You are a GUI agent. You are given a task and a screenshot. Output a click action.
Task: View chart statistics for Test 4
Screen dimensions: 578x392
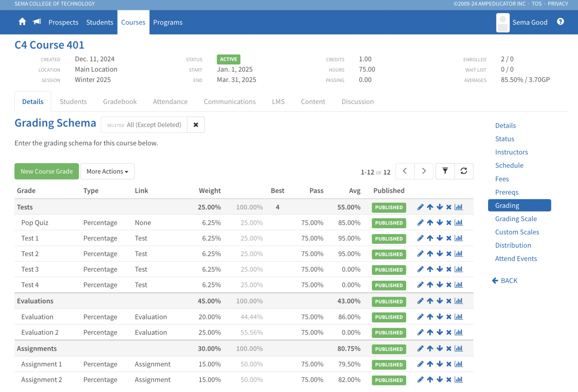[458, 285]
